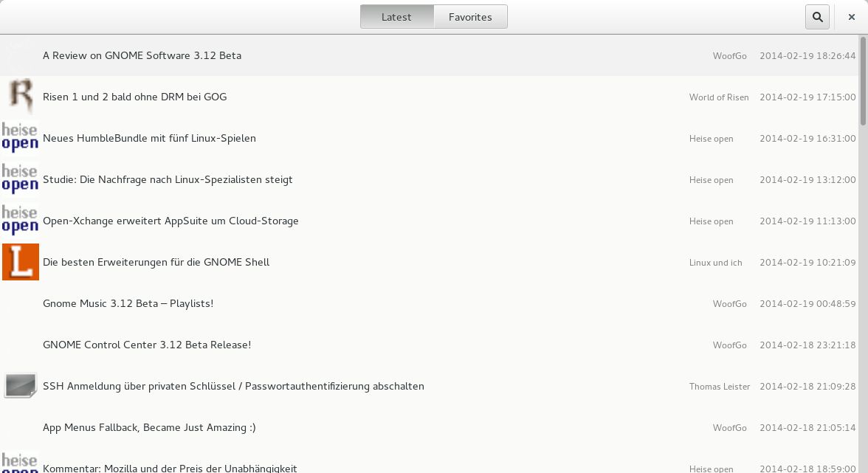This screenshot has height=473, width=868.
Task: Open the search bar via magnifier icon
Action: (x=817, y=16)
